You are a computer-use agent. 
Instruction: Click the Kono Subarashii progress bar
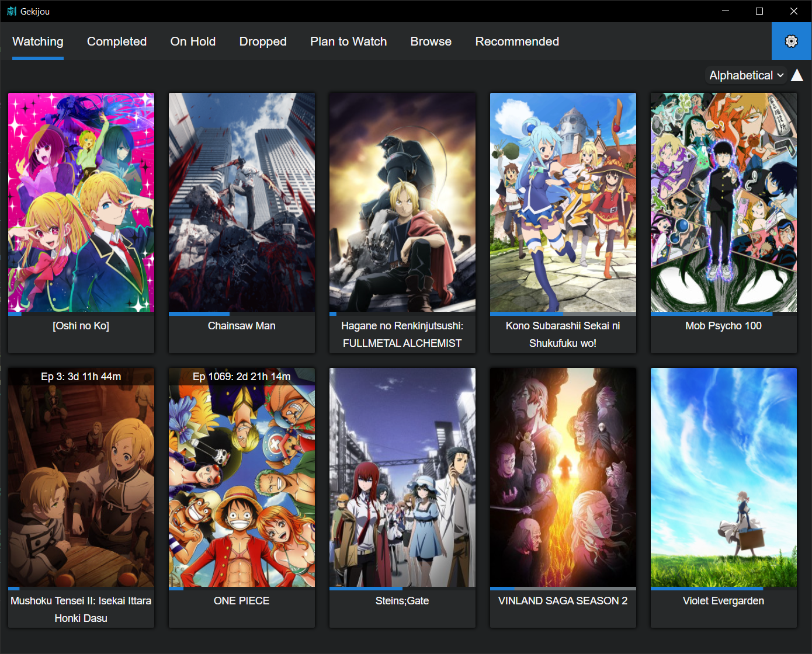tap(563, 314)
